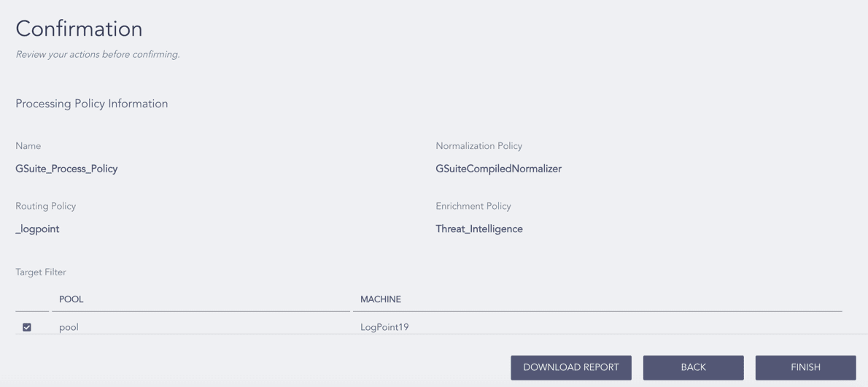Image resolution: width=868 pixels, height=387 pixels.
Task: Click the FINISH button
Action: click(x=805, y=367)
